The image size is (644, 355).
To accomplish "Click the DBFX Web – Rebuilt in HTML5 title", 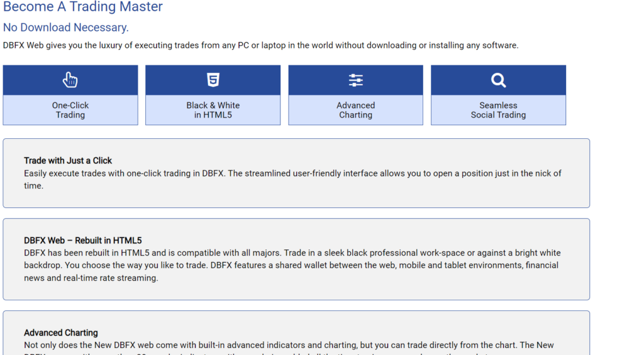I will 82,241.
